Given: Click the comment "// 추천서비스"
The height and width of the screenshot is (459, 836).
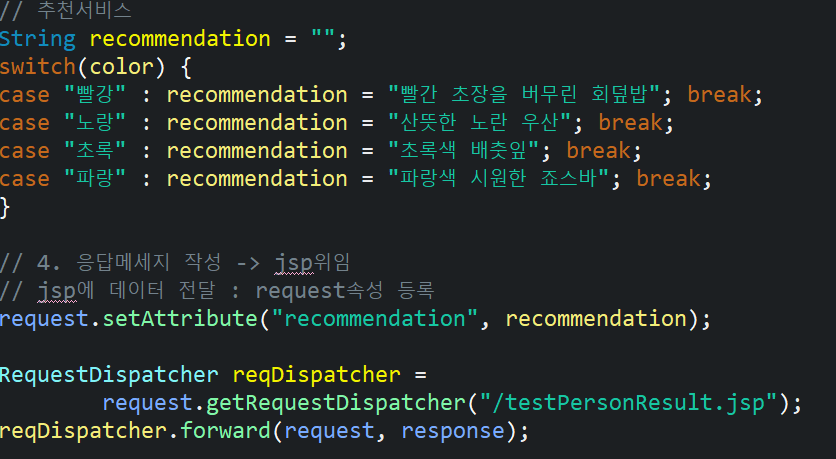Looking at the screenshot, I should (x=66, y=10).
